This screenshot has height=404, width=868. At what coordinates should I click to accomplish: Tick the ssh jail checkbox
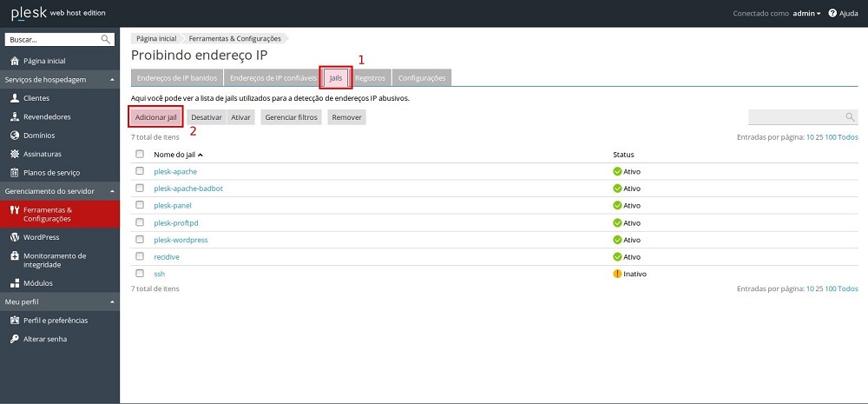pos(140,273)
